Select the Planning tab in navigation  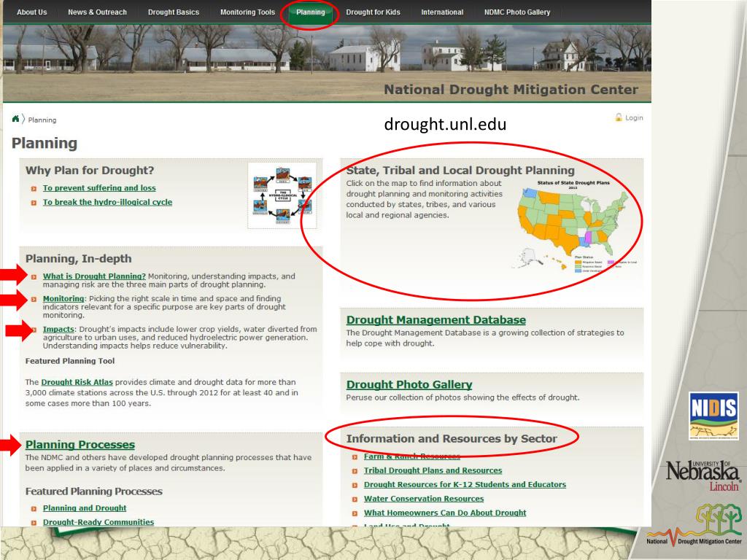311,12
